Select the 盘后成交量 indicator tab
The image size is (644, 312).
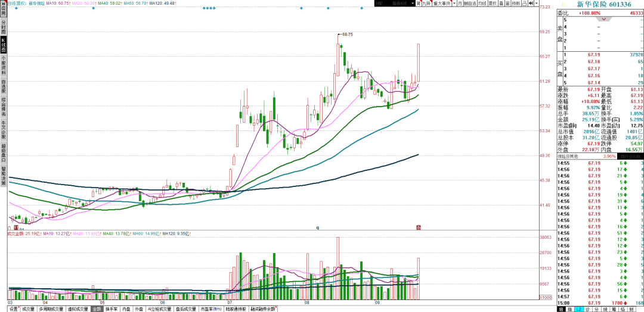(x=186, y=308)
